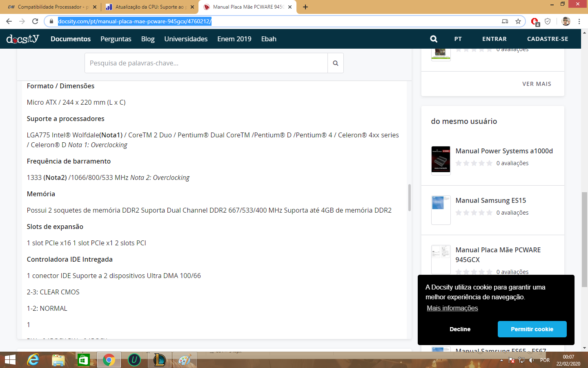Click VER MAIS link
This screenshot has height=368, width=588.
pyautogui.click(x=537, y=84)
